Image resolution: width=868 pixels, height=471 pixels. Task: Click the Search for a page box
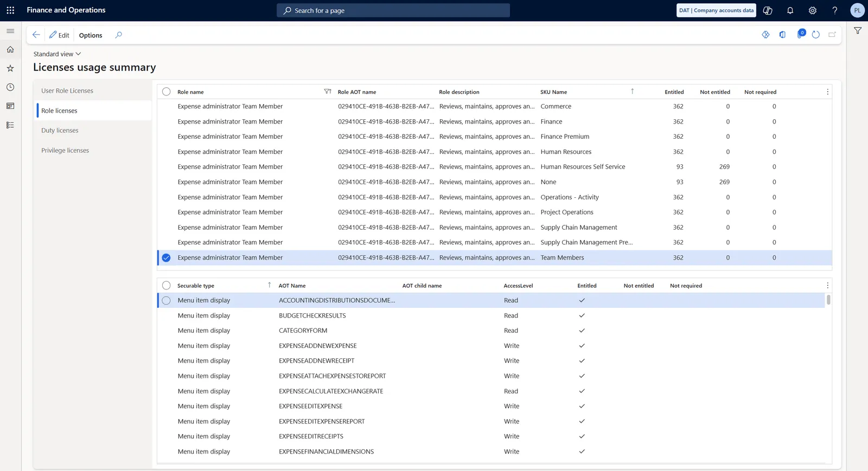[393, 10]
